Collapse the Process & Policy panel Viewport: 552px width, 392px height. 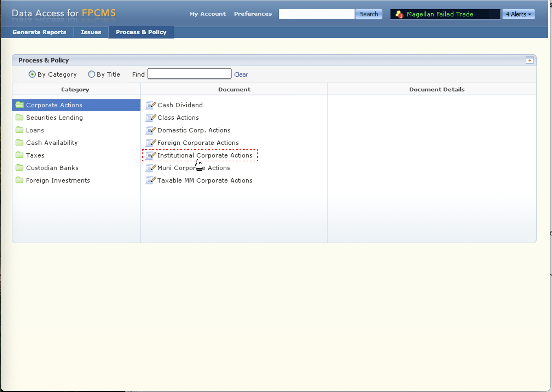[x=530, y=60]
